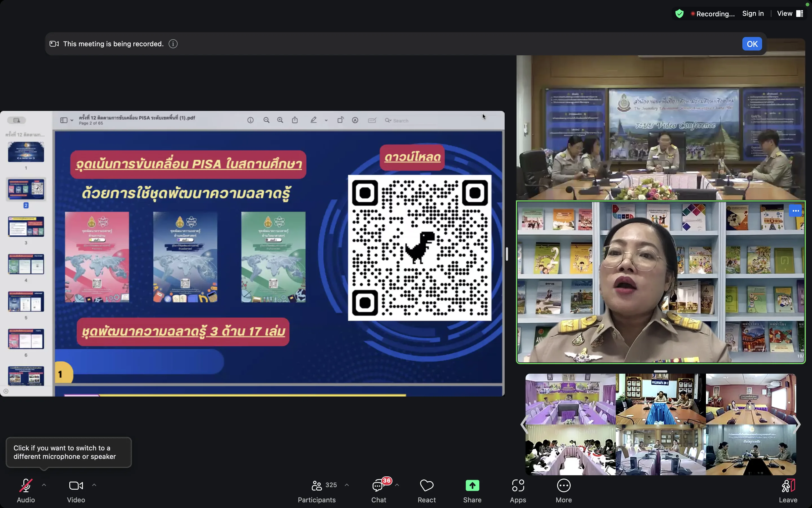Image resolution: width=812 pixels, height=508 pixels.
Task: Click the ดาวน์โหลด label above QR code
Action: pos(412,157)
